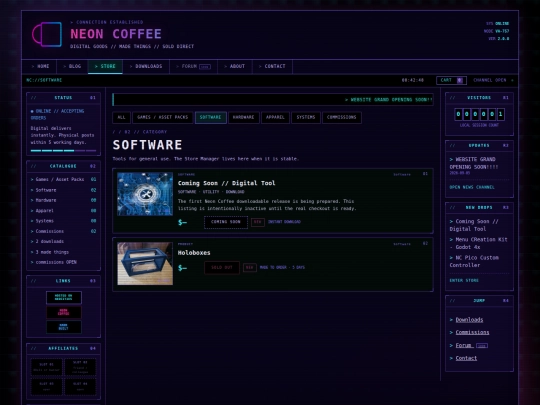This screenshot has height=405, width=540.
Task: Click the blue-bordered bottom Links badge
Action: coord(64,327)
